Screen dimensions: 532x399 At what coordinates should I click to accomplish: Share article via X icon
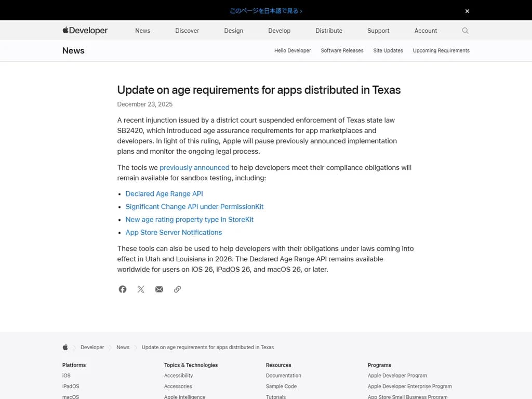pyautogui.click(x=141, y=289)
